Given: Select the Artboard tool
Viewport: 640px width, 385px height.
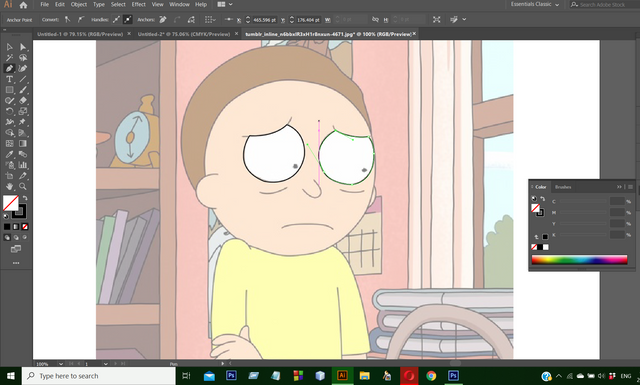Looking at the screenshot, I should point(9,176).
